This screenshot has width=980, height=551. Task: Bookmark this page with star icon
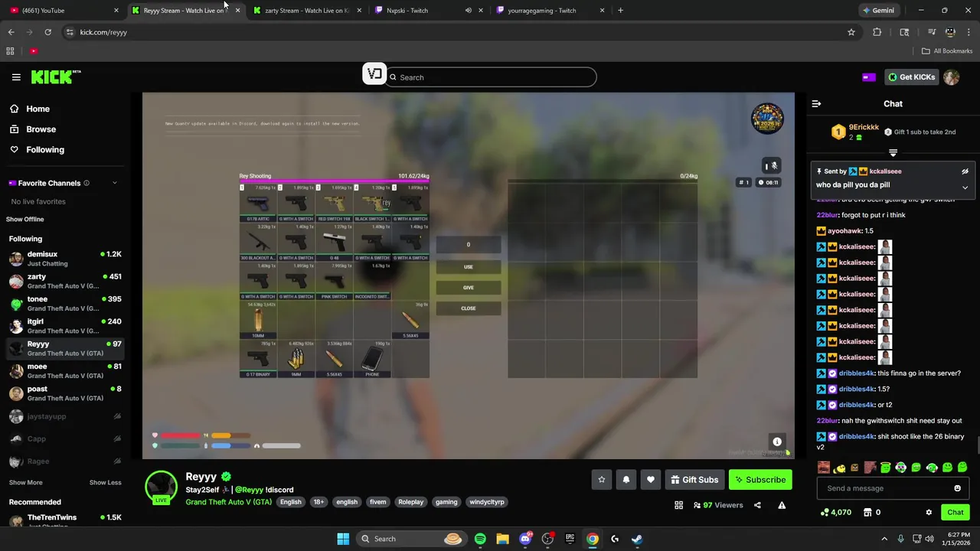pos(851,32)
